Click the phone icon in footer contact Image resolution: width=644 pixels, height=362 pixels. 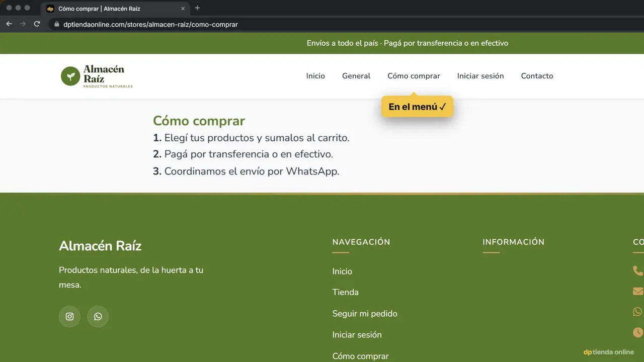(x=637, y=270)
